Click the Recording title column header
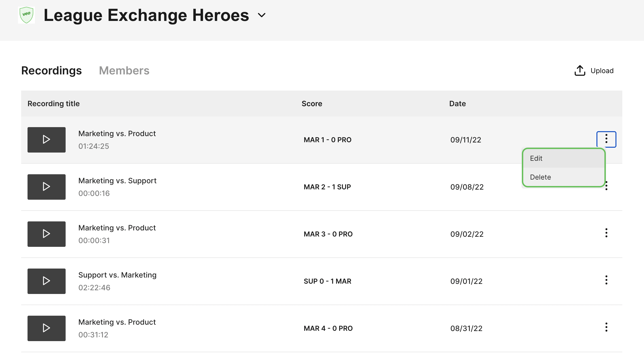644x357 pixels. click(53, 104)
